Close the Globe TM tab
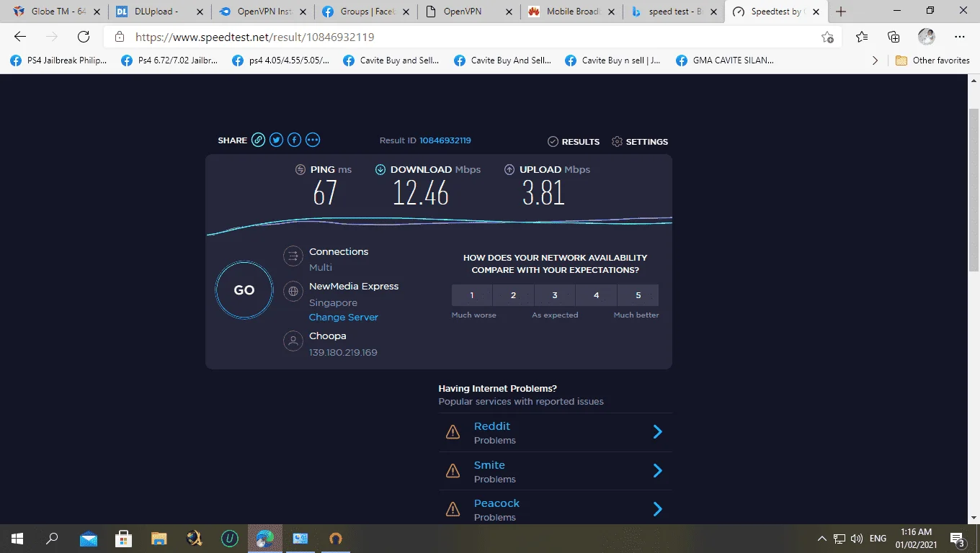The height and width of the screenshot is (553, 980). (x=97, y=12)
